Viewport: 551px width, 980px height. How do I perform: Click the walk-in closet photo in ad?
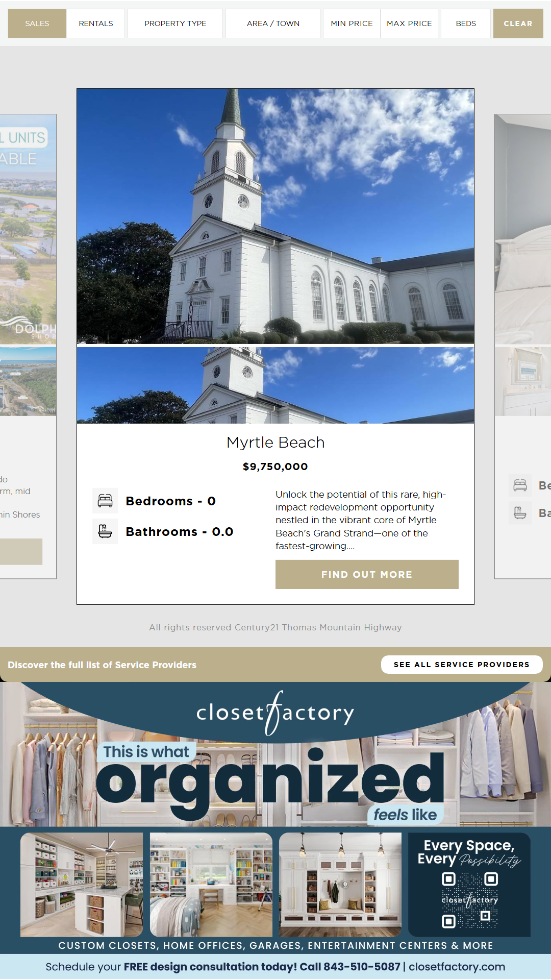coord(82,885)
